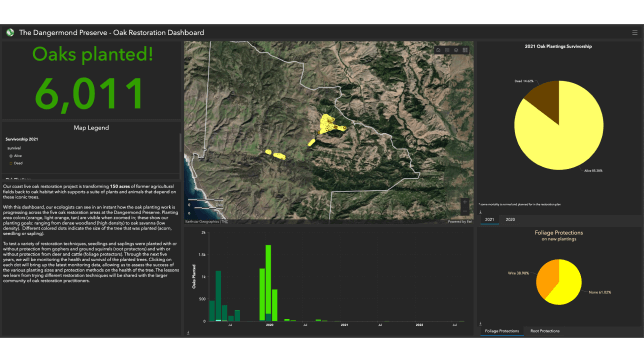644x362 pixels.
Task: Select the Root Protections tab
Action: tap(545, 331)
